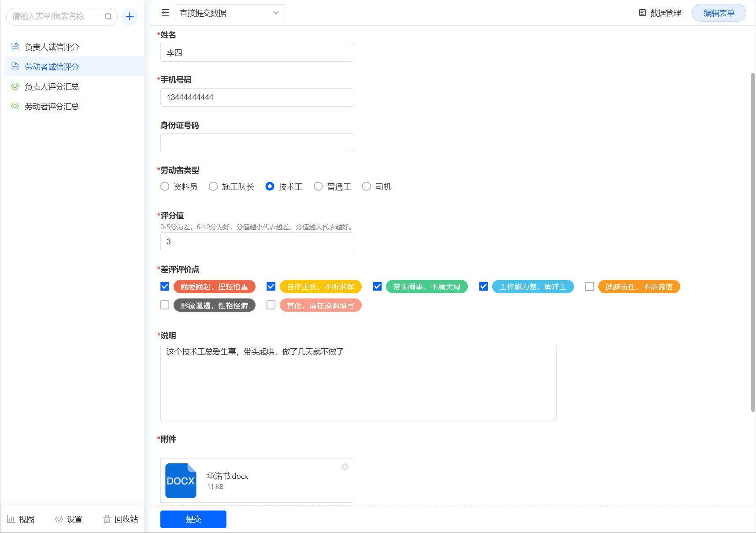The height and width of the screenshot is (533, 756).
Task: Open 数据管理 data management
Action: 660,13
